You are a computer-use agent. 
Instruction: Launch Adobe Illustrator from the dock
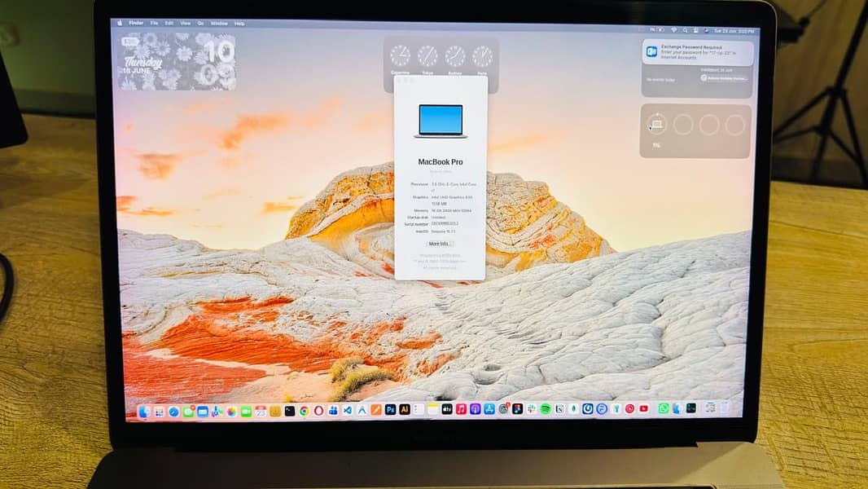click(405, 409)
